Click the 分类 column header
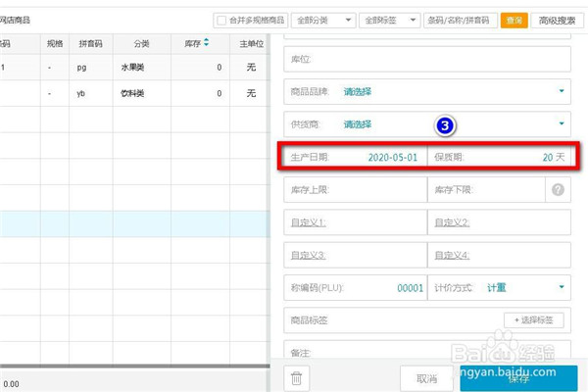The height and width of the screenshot is (392, 588). coord(129,43)
